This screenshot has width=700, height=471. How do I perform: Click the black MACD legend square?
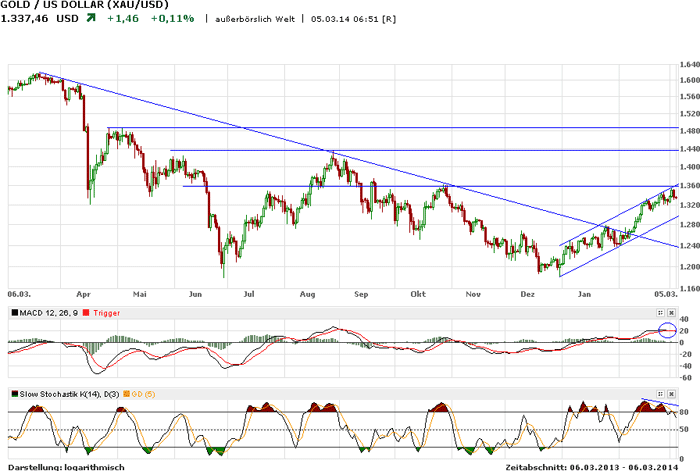point(11,313)
